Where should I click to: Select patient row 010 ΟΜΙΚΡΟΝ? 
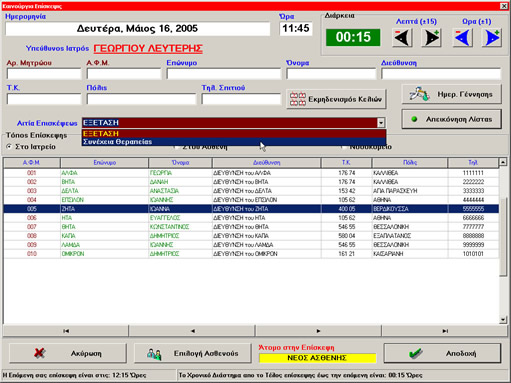tap(251, 254)
